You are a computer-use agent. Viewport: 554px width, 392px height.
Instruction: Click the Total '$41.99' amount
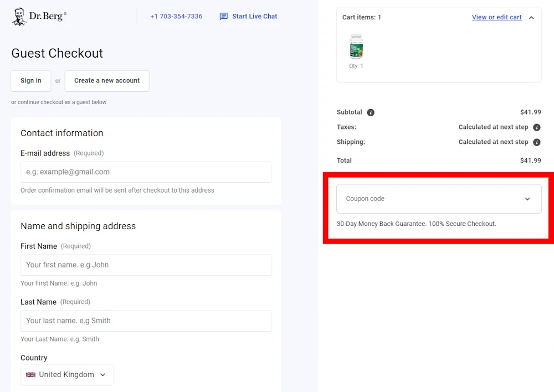[530, 161]
